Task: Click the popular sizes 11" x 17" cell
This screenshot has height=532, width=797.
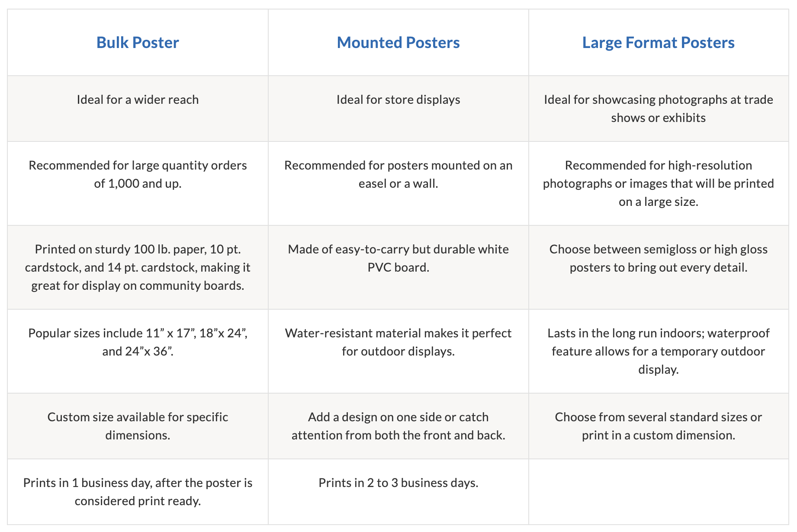Action: click(138, 342)
